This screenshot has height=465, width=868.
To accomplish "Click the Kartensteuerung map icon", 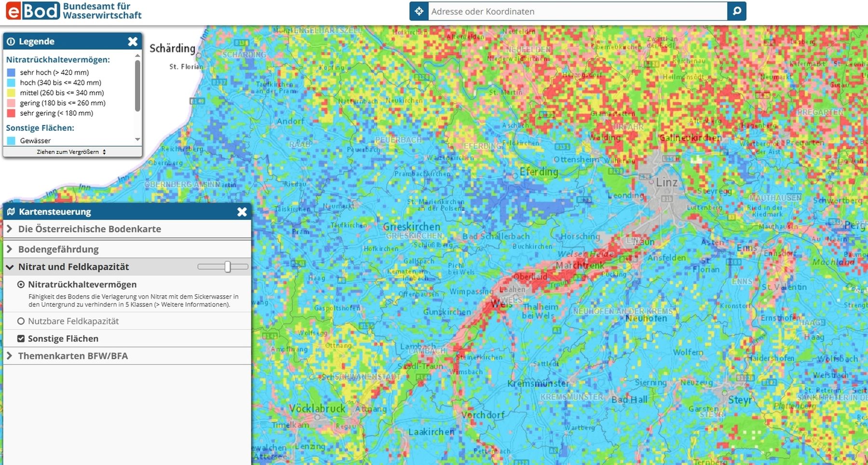I will pyautogui.click(x=11, y=212).
